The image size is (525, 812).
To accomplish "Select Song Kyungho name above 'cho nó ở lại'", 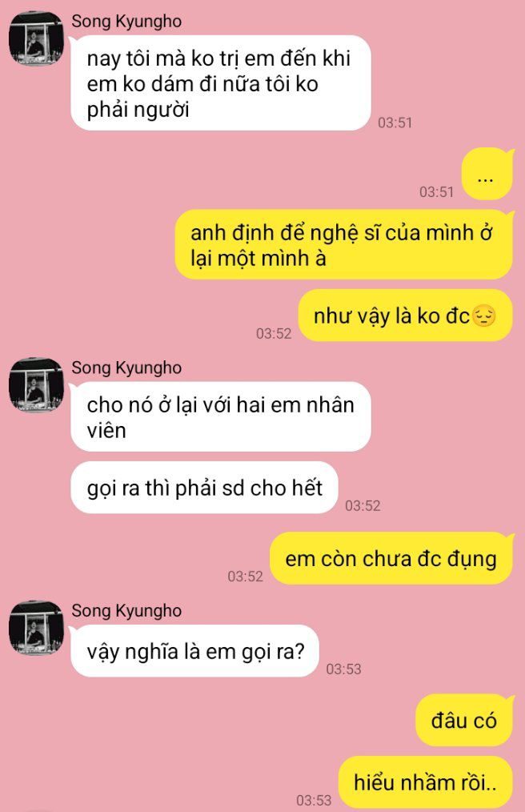I will tap(126, 368).
